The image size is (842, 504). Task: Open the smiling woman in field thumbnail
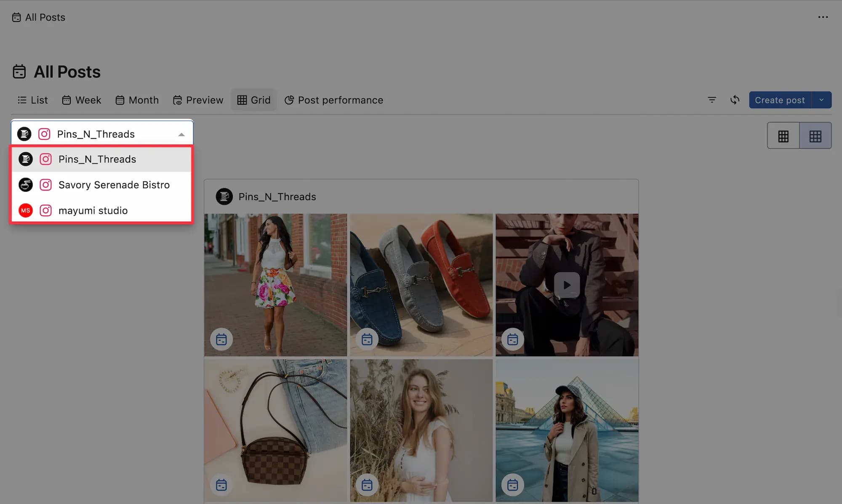click(x=421, y=430)
